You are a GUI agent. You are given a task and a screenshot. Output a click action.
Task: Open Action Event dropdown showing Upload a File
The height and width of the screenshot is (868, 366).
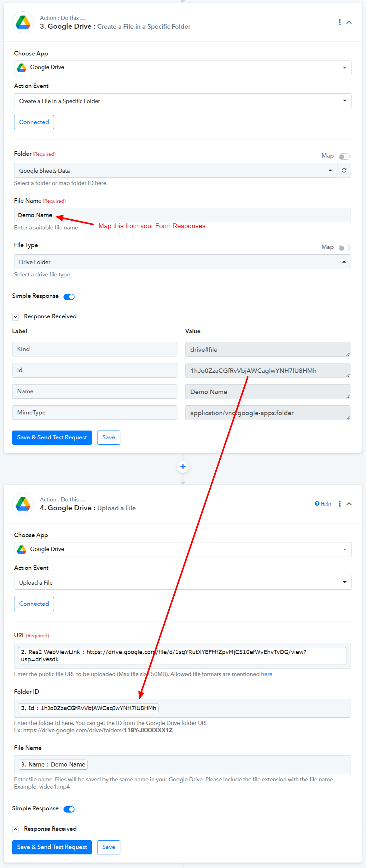click(x=183, y=582)
